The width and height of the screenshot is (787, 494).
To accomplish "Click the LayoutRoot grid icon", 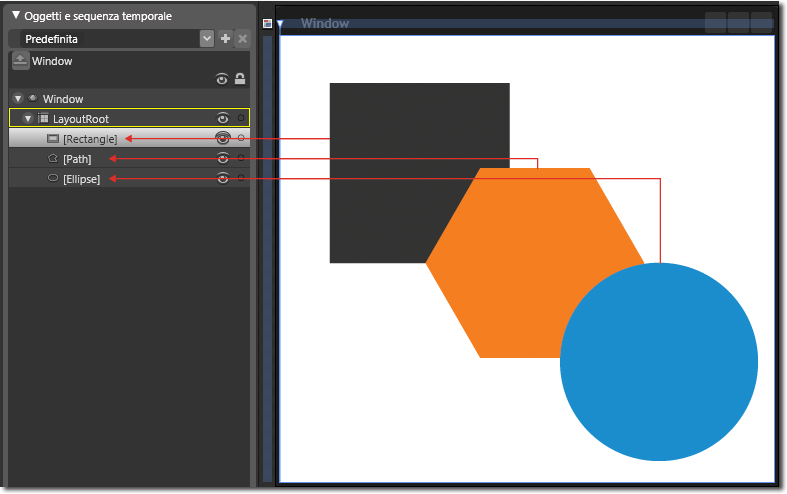I will pos(44,118).
